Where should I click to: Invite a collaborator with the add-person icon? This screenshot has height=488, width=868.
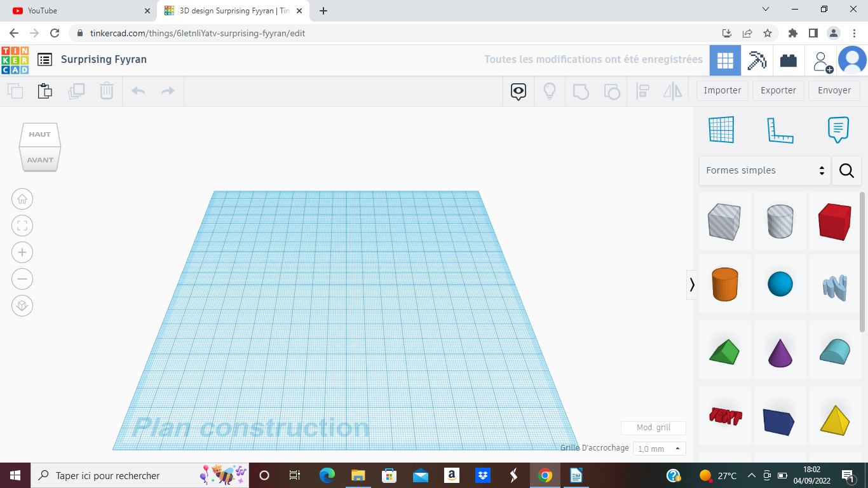[x=822, y=61]
